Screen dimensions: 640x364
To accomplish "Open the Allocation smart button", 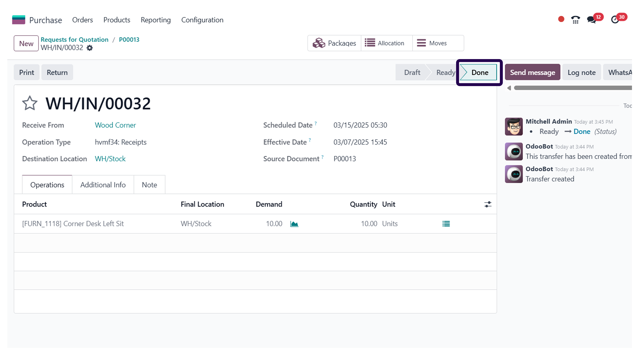I will tap(387, 43).
